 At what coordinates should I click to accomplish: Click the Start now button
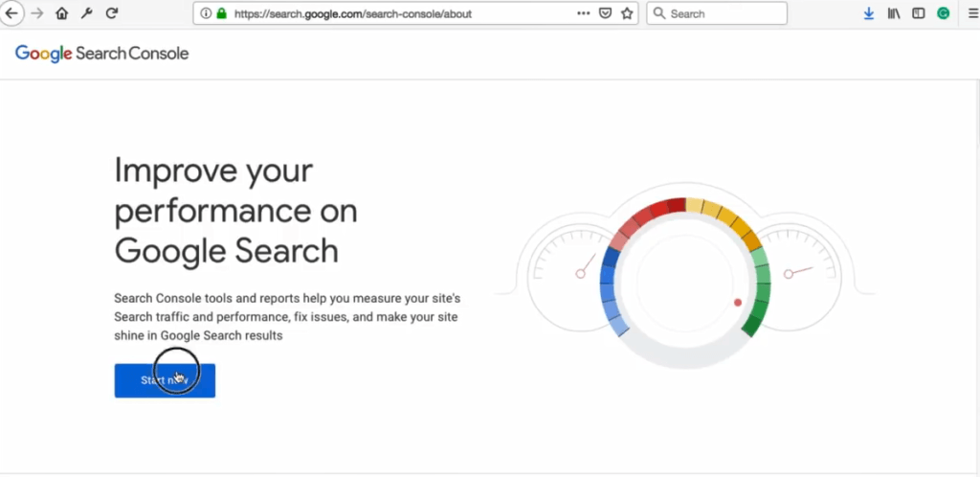[x=165, y=380]
